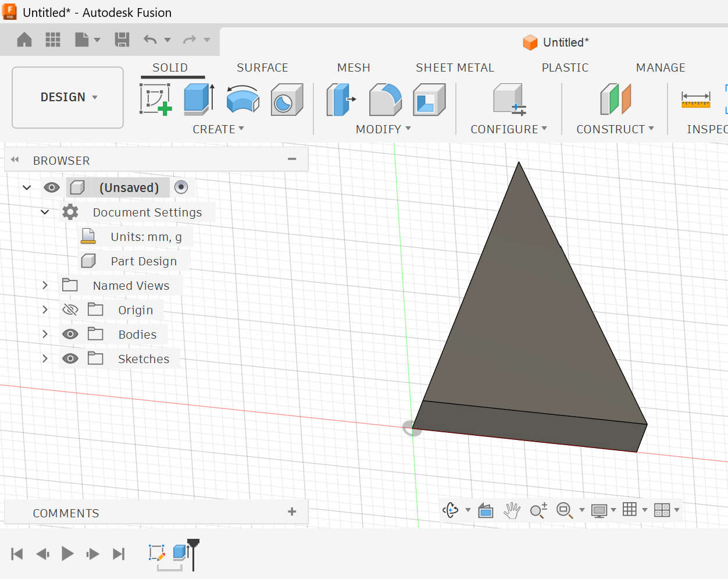
Task: Click the Change Parameters configure icon
Action: click(509, 99)
